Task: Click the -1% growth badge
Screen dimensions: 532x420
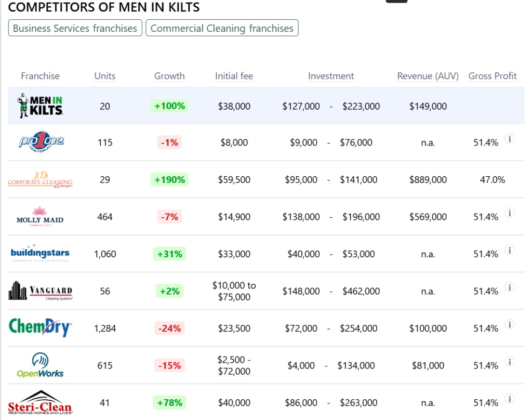Action: pyautogui.click(x=170, y=142)
